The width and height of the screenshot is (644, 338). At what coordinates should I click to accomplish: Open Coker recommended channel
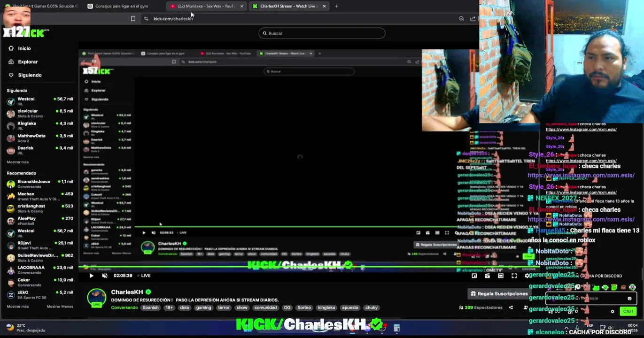[x=40, y=282]
